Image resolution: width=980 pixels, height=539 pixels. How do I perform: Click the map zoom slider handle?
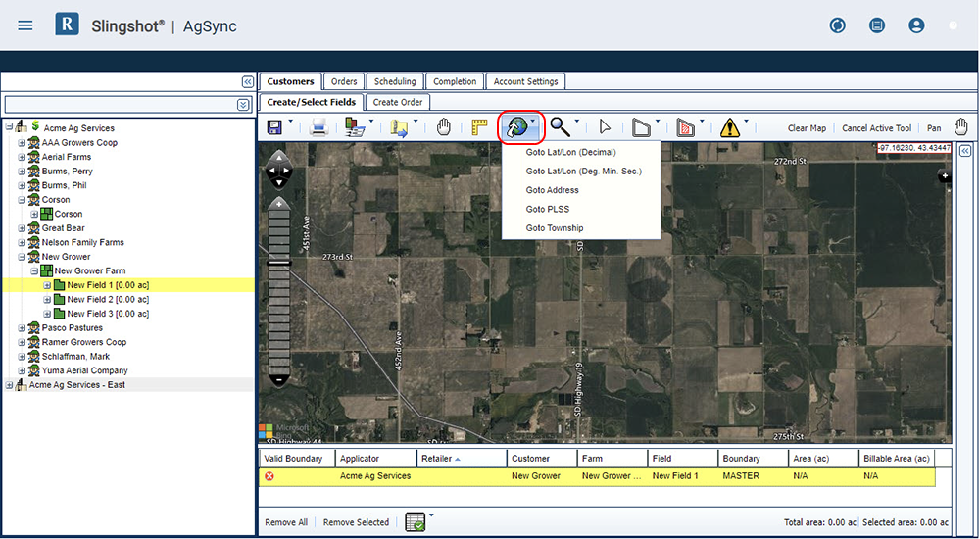coord(279,264)
